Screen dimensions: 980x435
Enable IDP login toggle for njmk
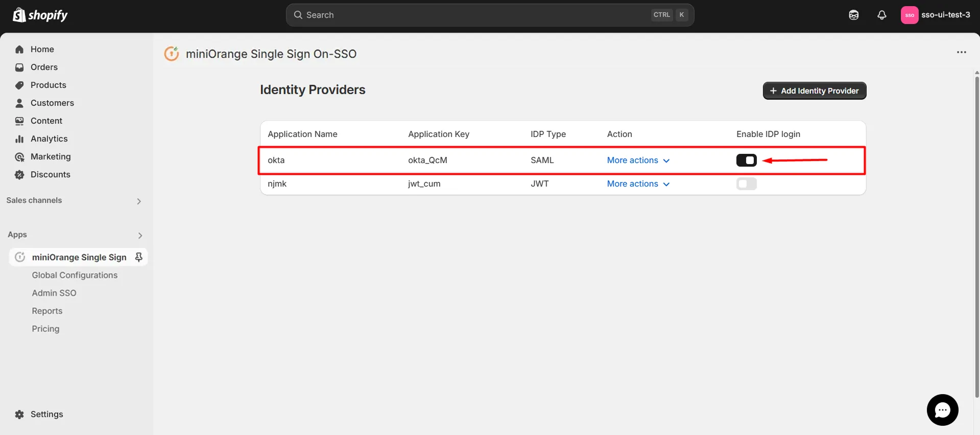[x=746, y=184]
